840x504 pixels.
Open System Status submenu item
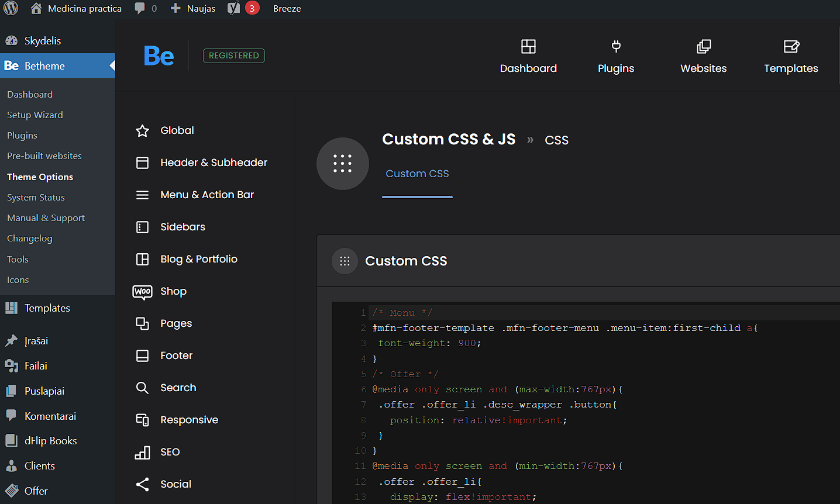(x=36, y=197)
